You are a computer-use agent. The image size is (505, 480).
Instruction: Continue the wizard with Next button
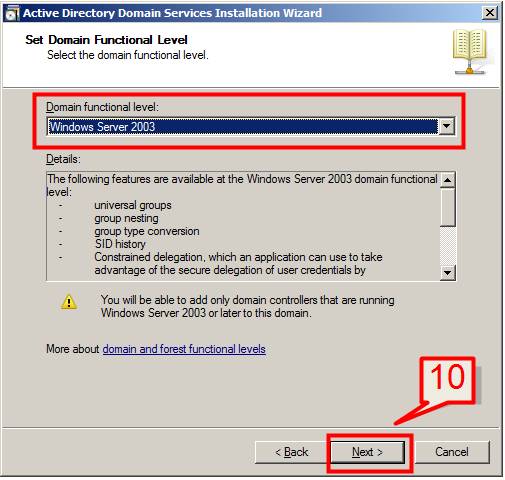click(x=367, y=452)
